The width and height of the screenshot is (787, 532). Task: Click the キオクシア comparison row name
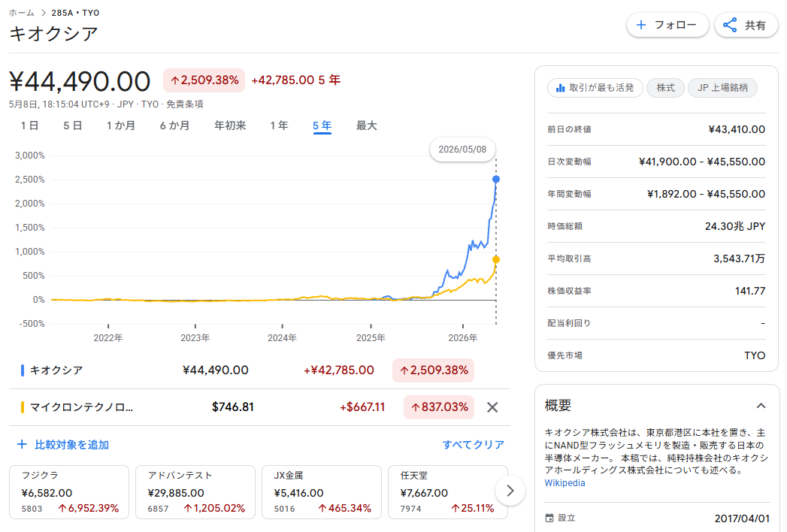[56, 370]
